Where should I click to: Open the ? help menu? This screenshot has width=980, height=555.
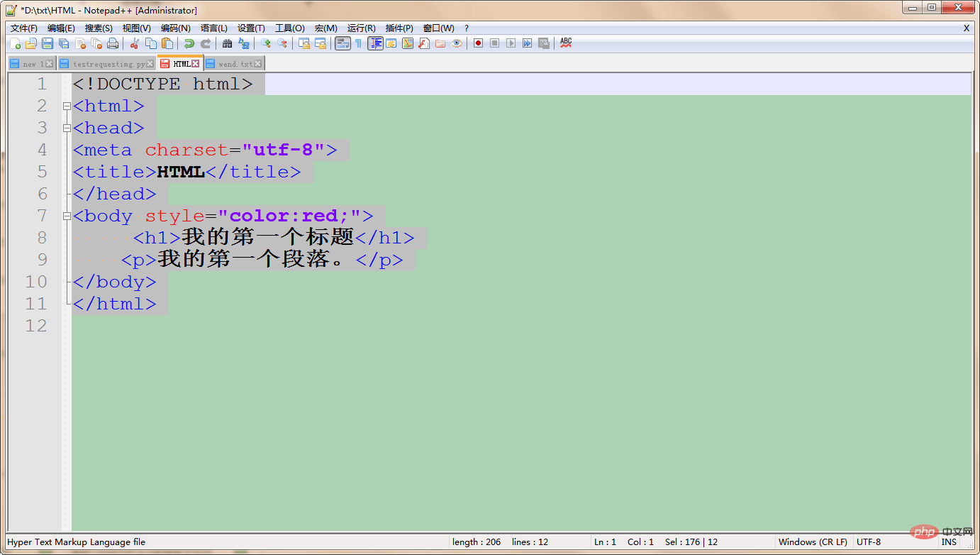467,28
